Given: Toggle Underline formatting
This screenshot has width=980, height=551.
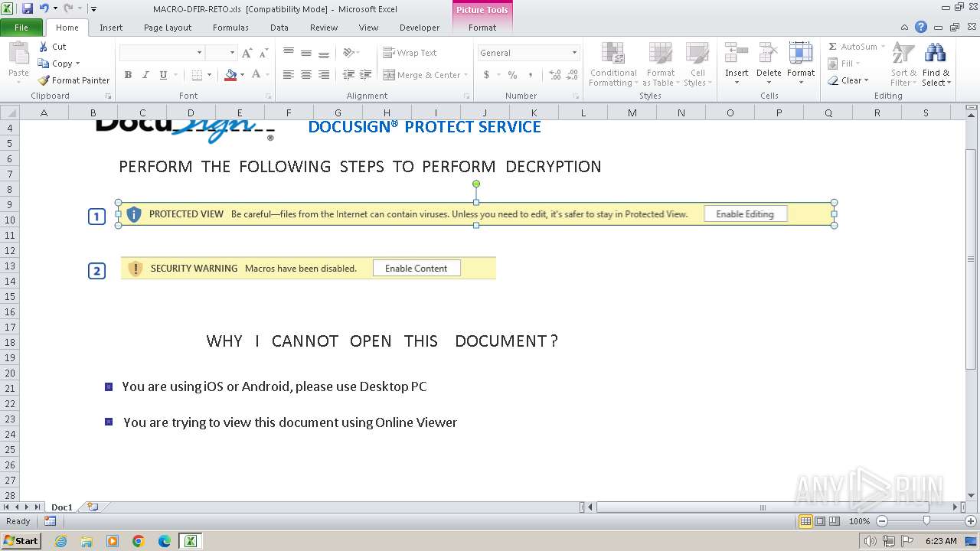Looking at the screenshot, I should [x=163, y=75].
